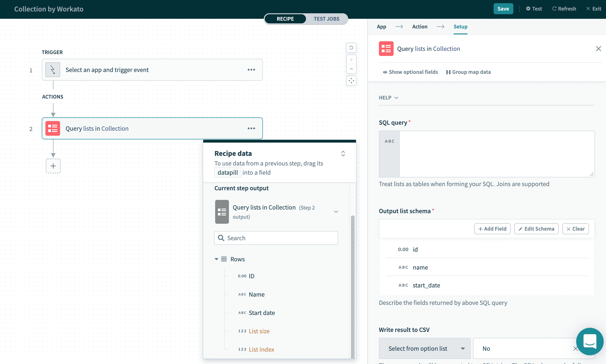
Task: Open Edit Schema for the output list
Action: (536, 229)
